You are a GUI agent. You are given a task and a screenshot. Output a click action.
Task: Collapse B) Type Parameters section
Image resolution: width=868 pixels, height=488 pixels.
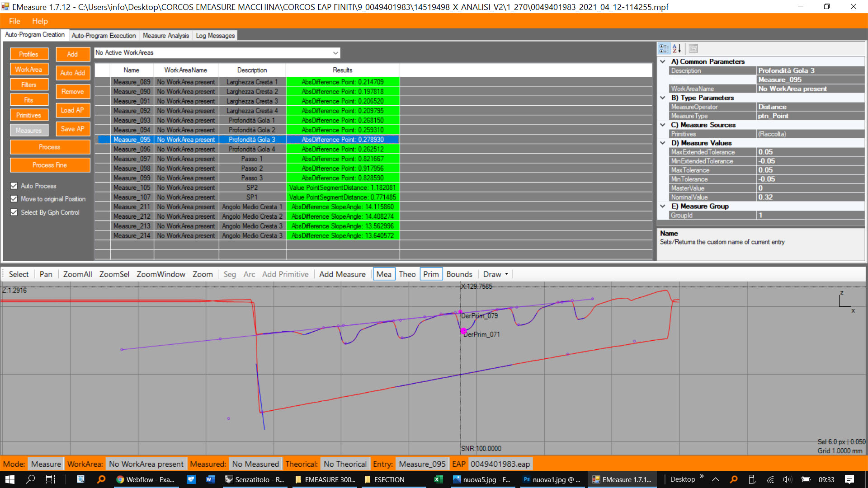663,98
